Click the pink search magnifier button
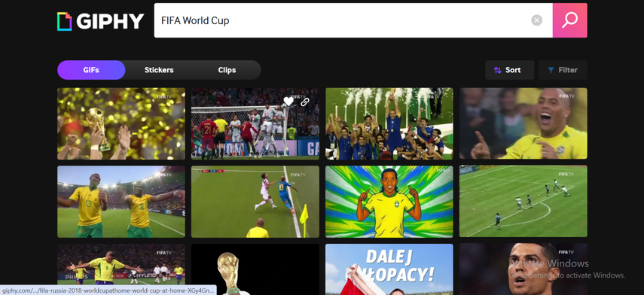The width and height of the screenshot is (644, 295). (569, 20)
